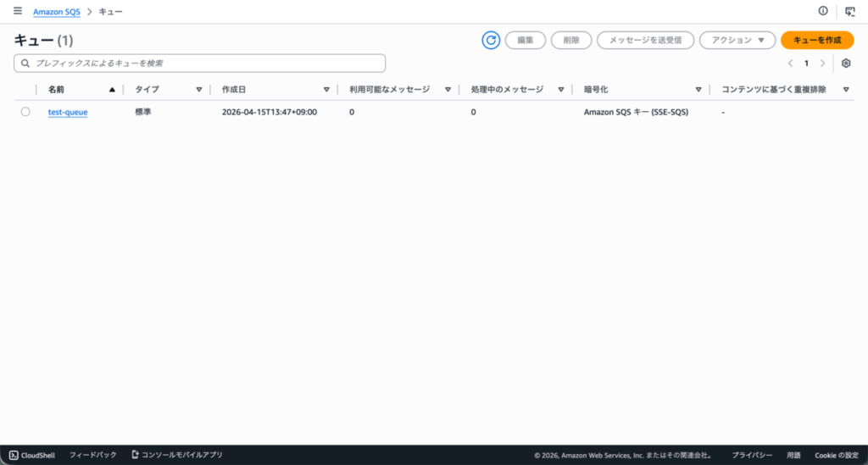The width and height of the screenshot is (868, 465).
Task: Open Console Mobile App link icon
Action: pos(135,455)
